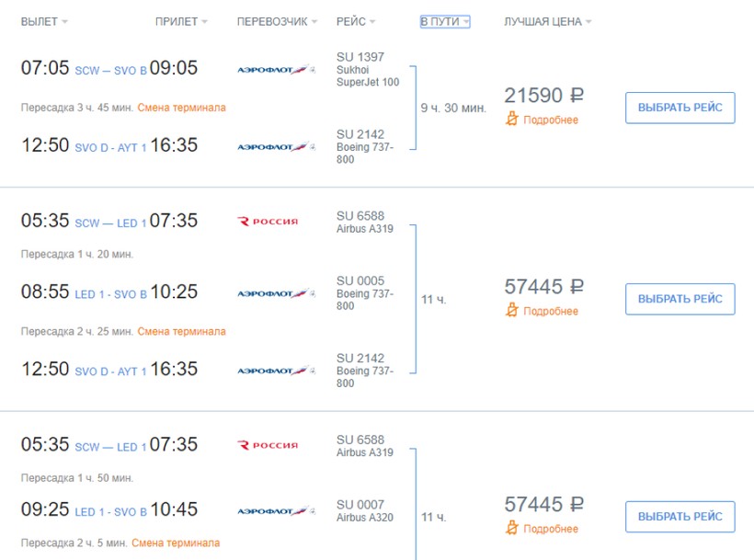This screenshot has height=560, width=754.
Task: Click the Rossiya logo above the SU 0007 row
Action: click(x=268, y=445)
